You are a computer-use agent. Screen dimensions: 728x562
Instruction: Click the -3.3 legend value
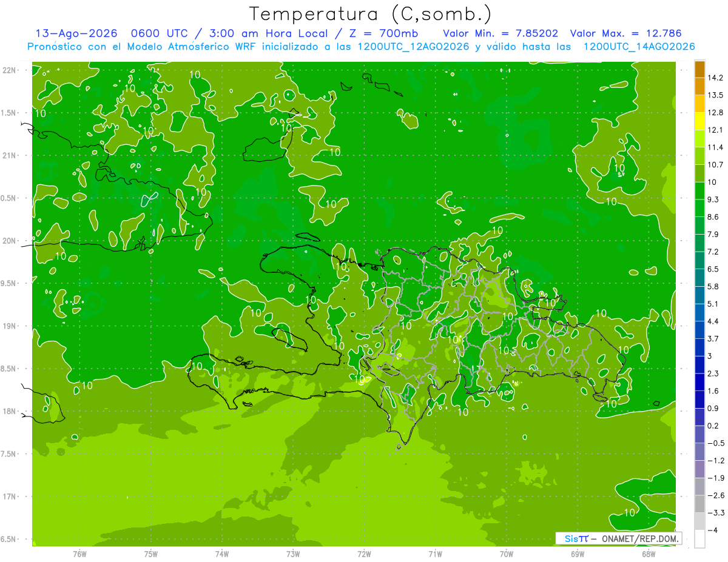coord(716,513)
